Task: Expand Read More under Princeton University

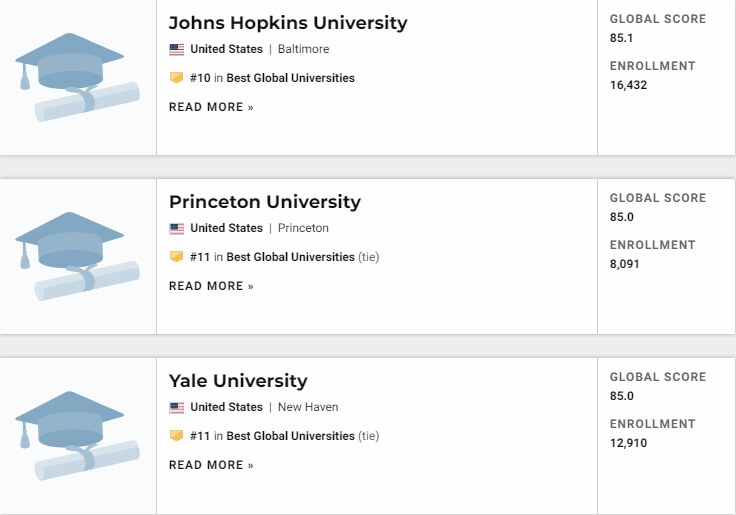Action: [211, 286]
